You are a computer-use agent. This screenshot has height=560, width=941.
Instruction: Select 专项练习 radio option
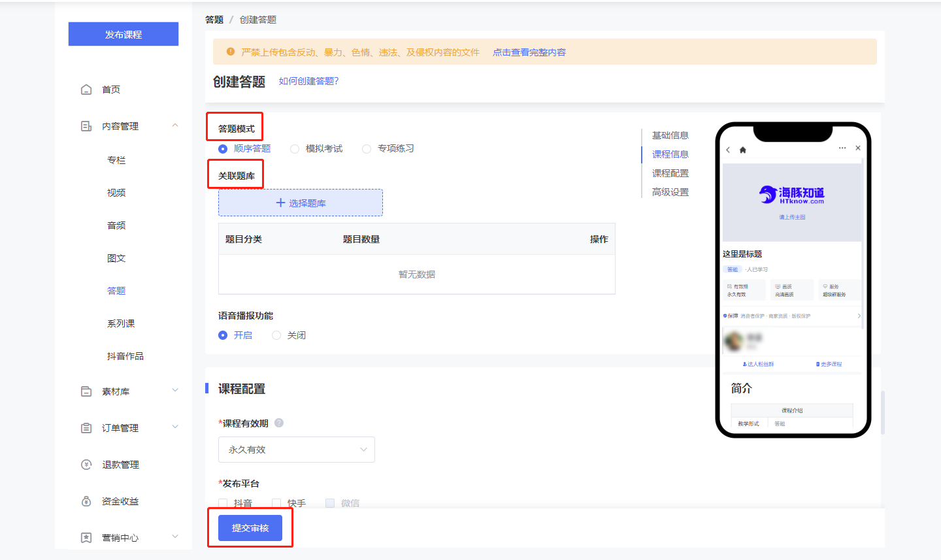point(367,149)
